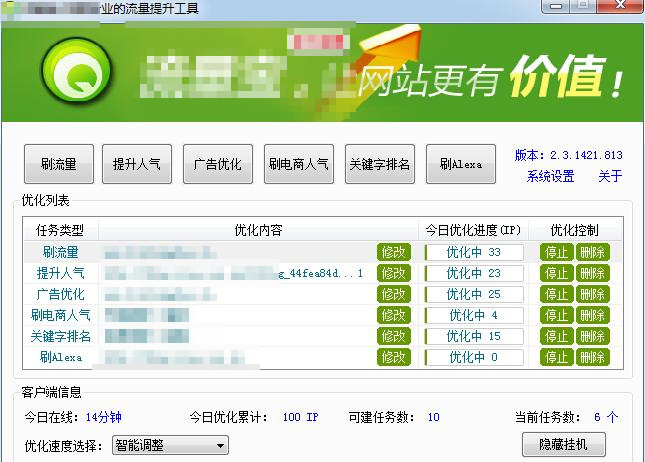This screenshot has height=462, width=645.
Task: Click 修改 for the 关键字排名 task
Action: (393, 336)
